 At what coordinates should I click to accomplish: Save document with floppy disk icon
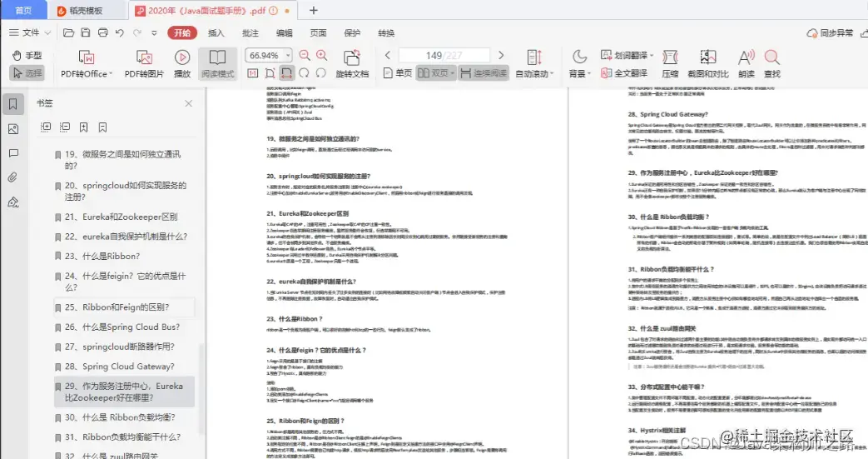coord(85,32)
